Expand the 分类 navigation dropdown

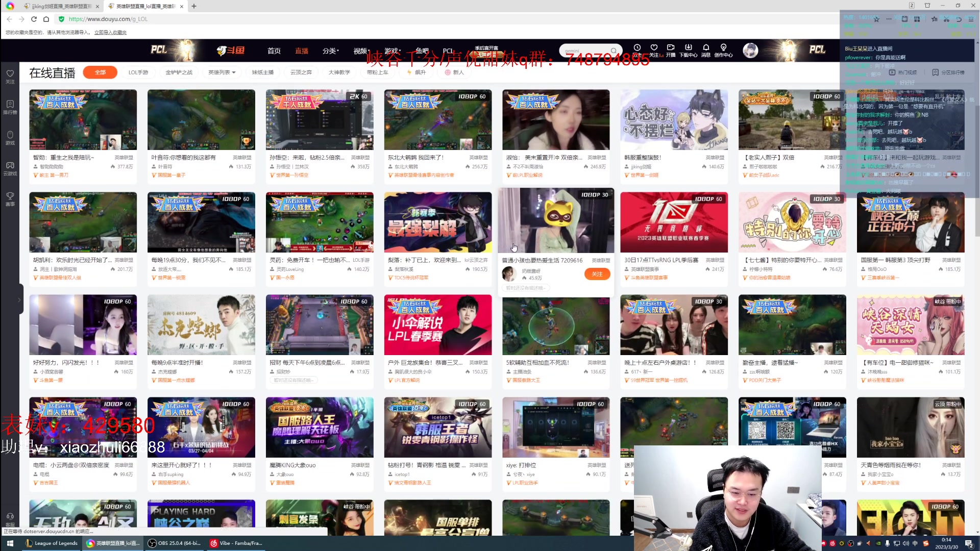330,51
